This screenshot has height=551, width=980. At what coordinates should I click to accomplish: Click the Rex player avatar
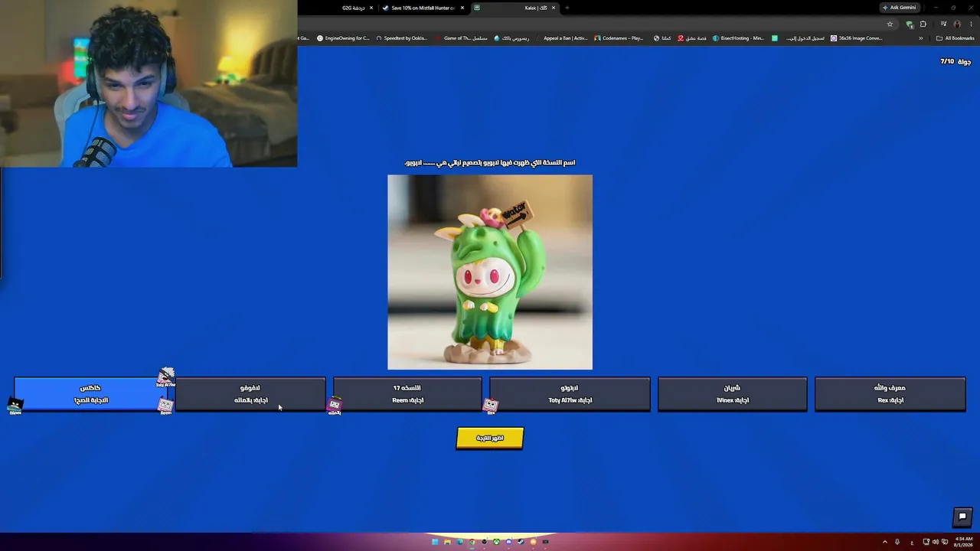click(x=491, y=406)
